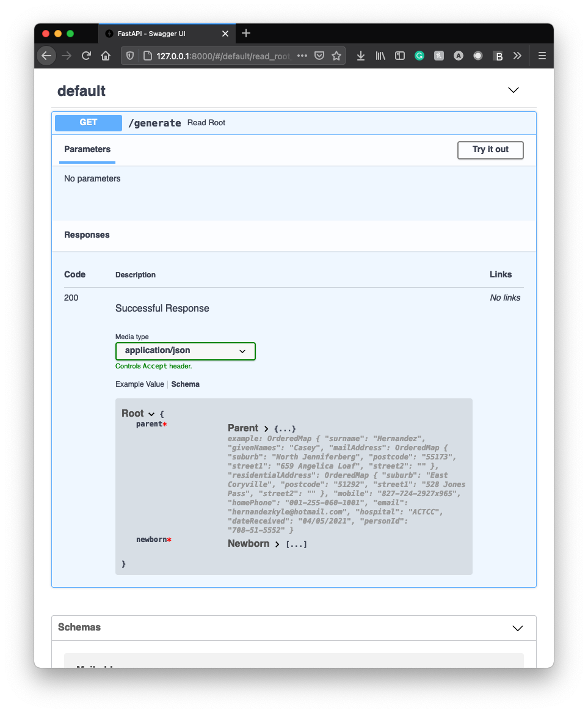
Task: Collapse the GET /generate operation
Action: 294,123
